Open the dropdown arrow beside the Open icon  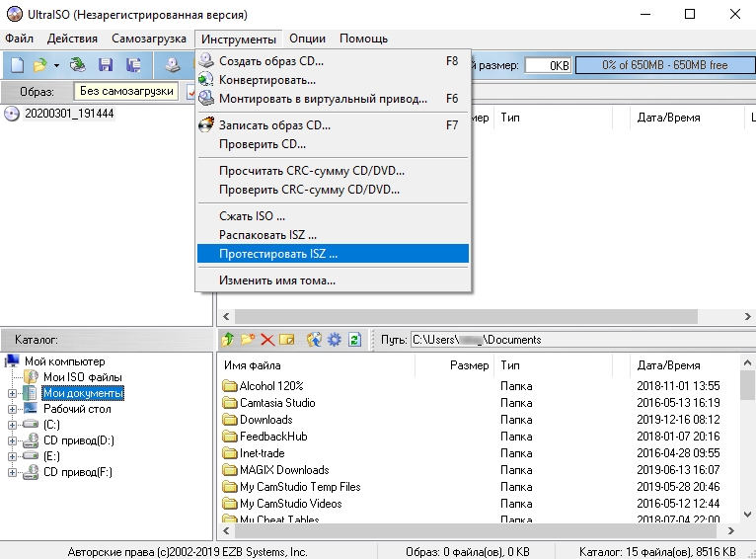click(56, 65)
